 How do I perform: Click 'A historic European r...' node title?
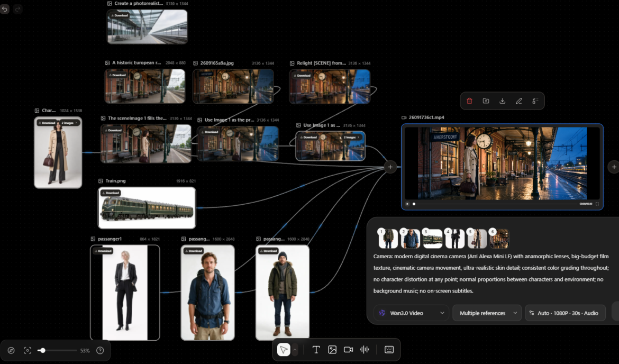coord(136,62)
